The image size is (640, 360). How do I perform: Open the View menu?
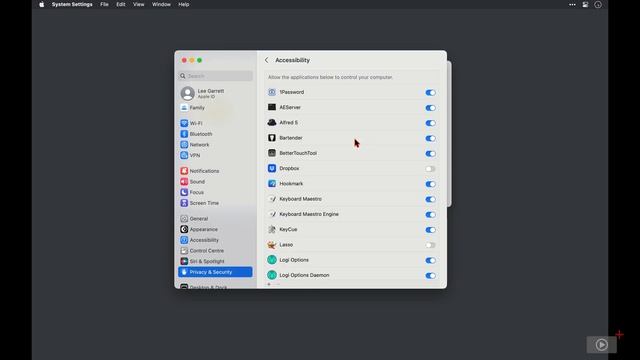(139, 4)
